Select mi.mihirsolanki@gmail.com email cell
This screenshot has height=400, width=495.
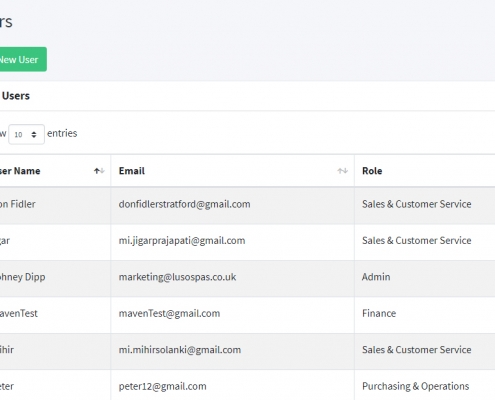tap(232, 351)
